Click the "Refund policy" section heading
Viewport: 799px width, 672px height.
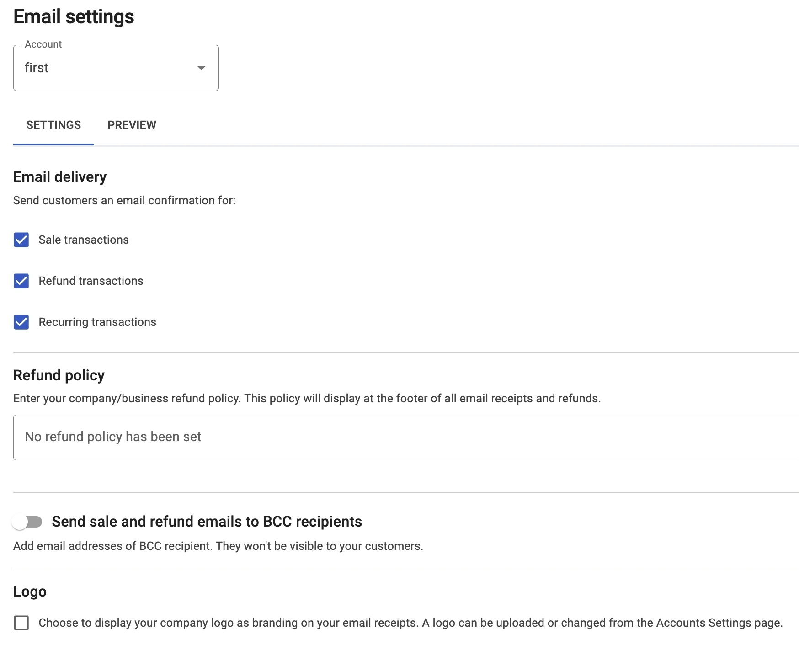[59, 375]
